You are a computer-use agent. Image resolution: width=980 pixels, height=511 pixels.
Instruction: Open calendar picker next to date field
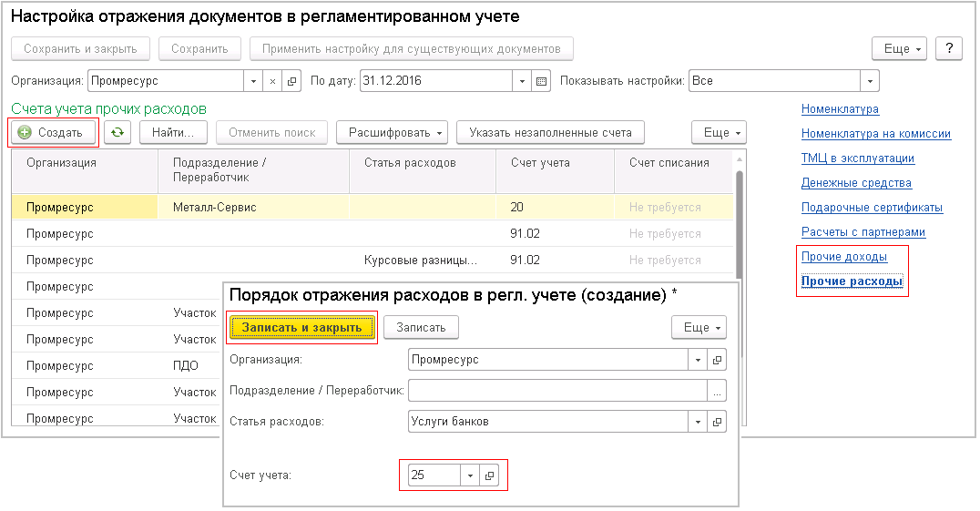541,81
